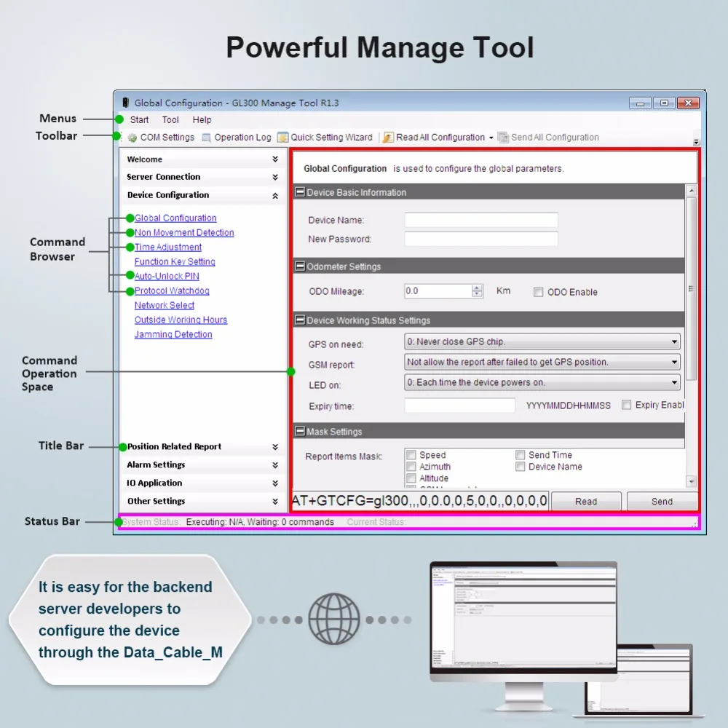The image size is (728, 728).
Task: Click scrollbar down arrow in config panel
Action: [691, 482]
